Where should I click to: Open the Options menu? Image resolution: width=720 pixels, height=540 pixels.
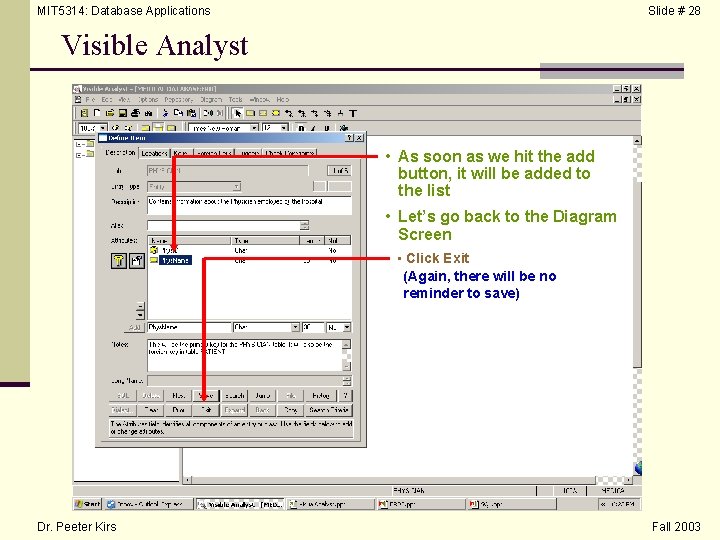pos(148,99)
